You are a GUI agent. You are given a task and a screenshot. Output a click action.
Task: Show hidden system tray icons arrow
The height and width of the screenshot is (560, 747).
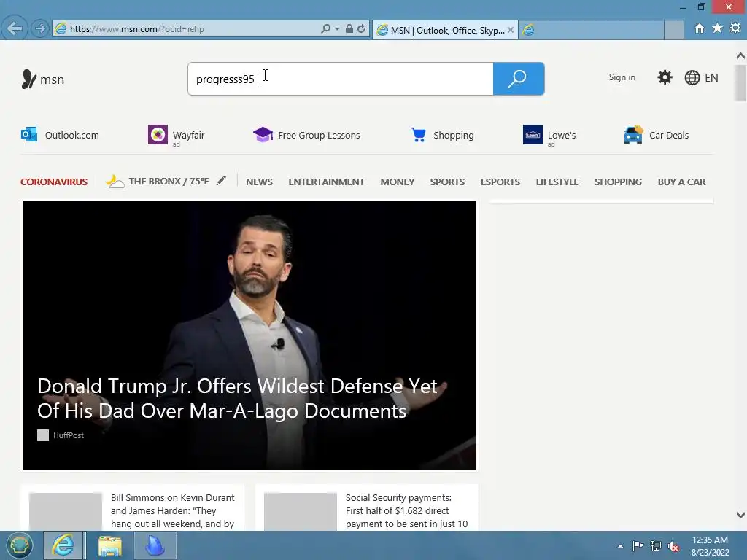coord(620,546)
